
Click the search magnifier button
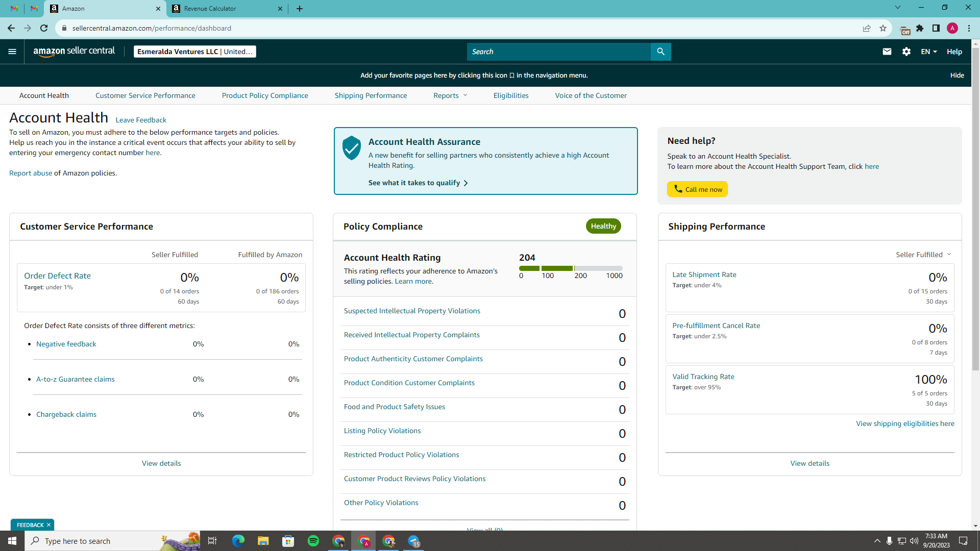click(660, 52)
